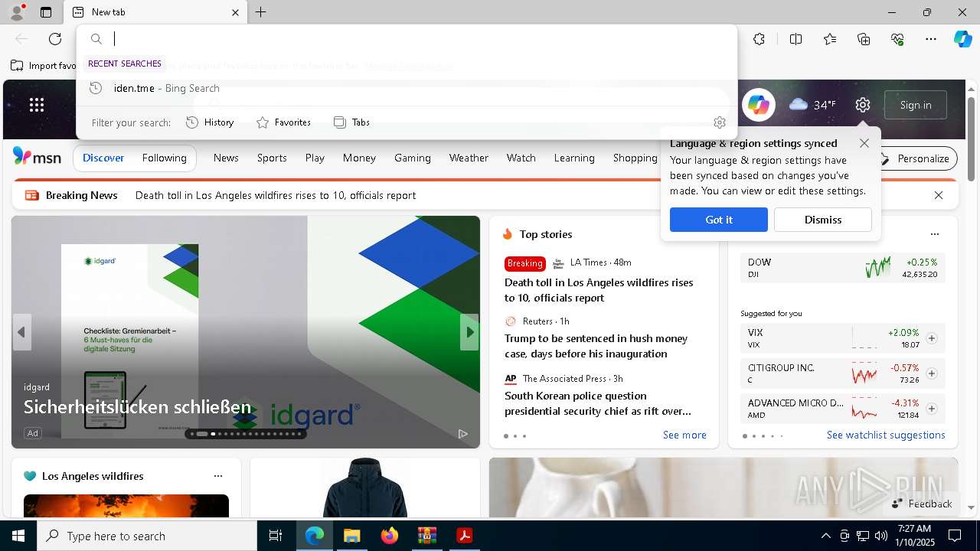Viewport: 980px width, 551px height.
Task: Launch Firefox from the taskbar
Action: coord(389,536)
